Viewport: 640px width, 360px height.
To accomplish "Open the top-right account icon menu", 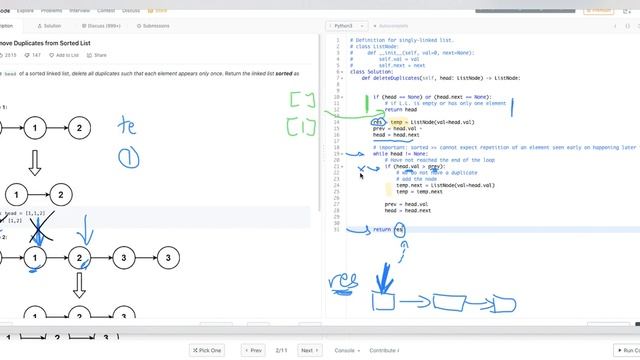I will 627,11.
